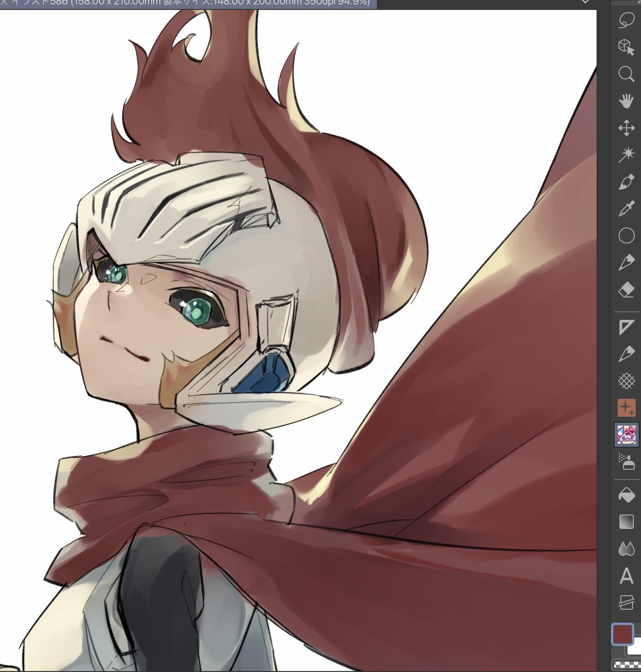Choose the Pen nib tool
641x672 pixels.
coord(626,263)
